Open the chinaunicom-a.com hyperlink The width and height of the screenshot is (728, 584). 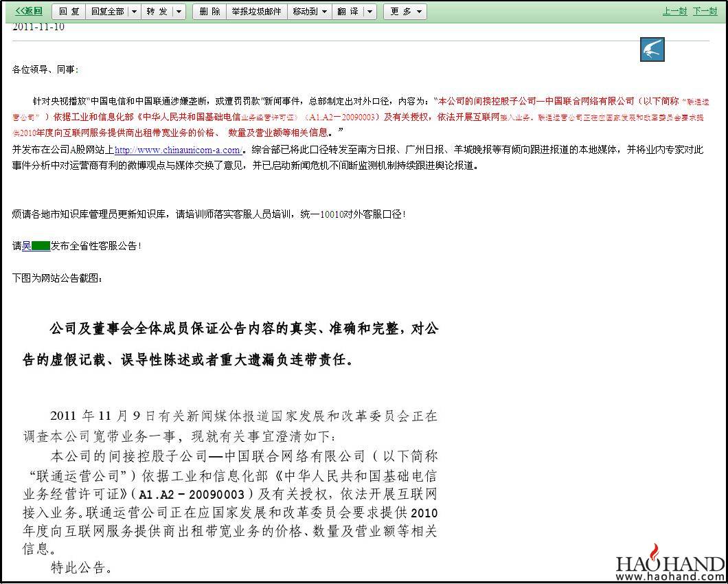(179, 150)
